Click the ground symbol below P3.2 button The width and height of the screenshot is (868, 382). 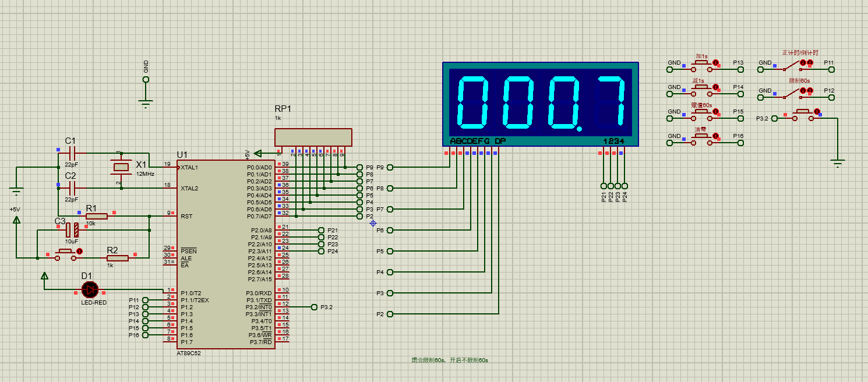[x=838, y=164]
